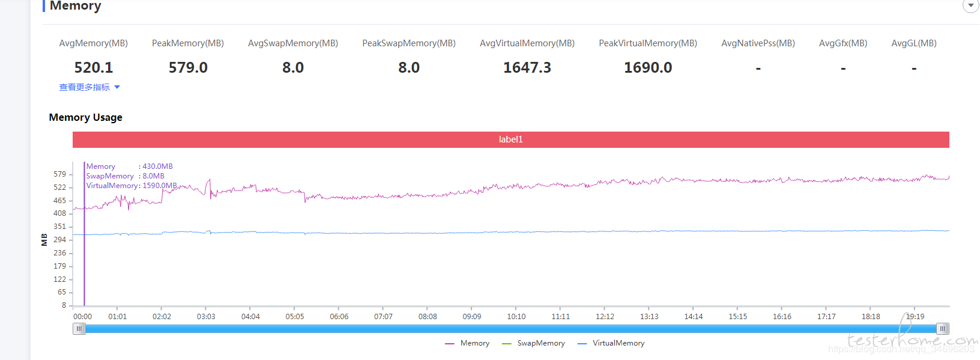The image size is (980, 360).
Task: Click the AvgSwapMemory(MB) metric header
Action: 293,43
